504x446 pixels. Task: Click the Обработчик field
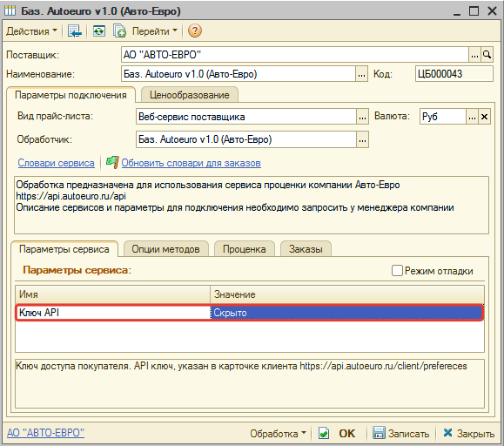pyautogui.click(x=246, y=139)
